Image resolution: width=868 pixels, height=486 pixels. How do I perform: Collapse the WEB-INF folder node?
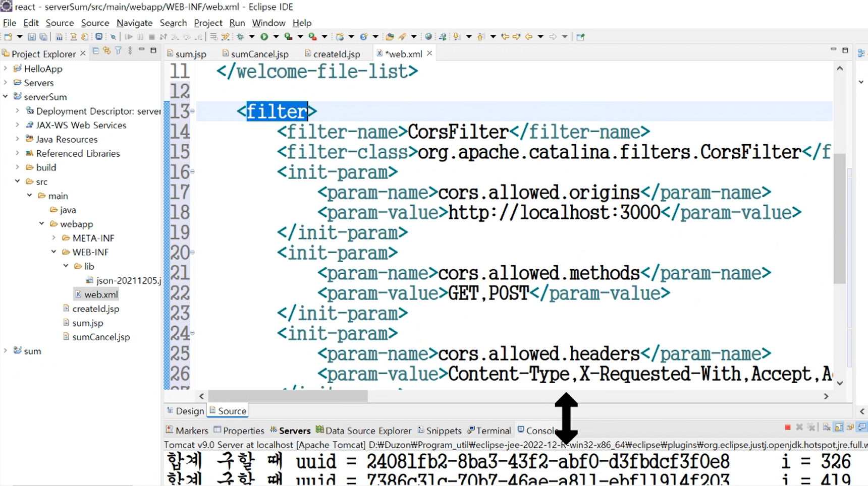click(54, 252)
